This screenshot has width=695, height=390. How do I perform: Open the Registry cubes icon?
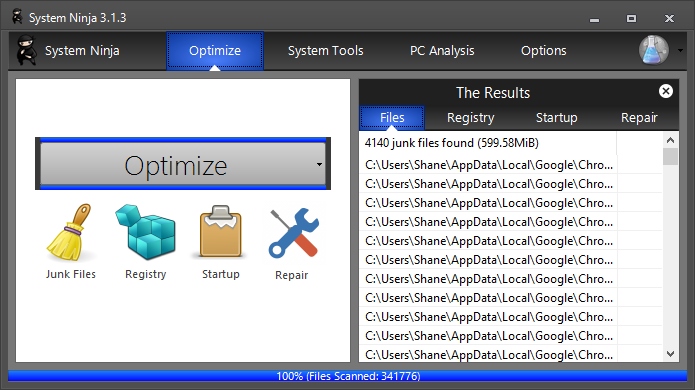145,231
